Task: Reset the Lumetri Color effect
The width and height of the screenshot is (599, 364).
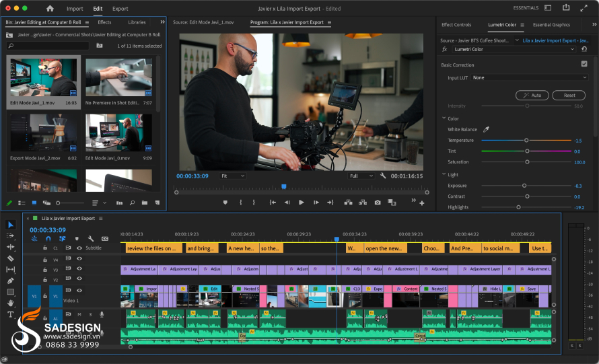Action: coord(584,49)
